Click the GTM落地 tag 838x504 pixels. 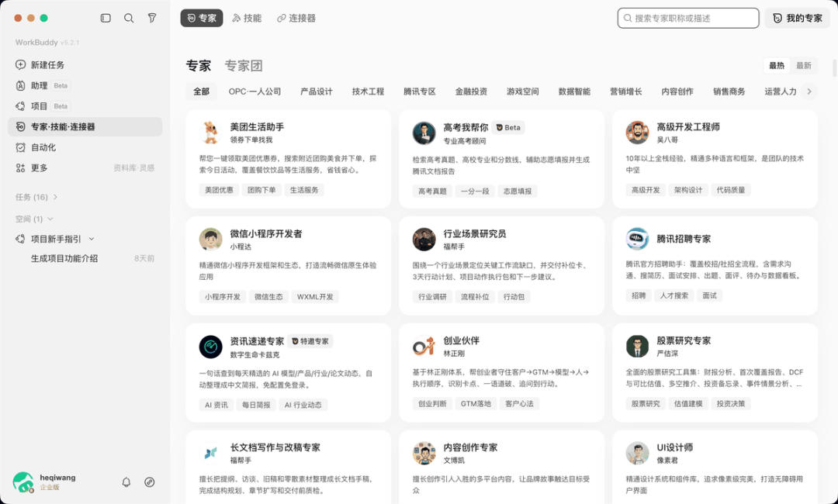[476, 404]
